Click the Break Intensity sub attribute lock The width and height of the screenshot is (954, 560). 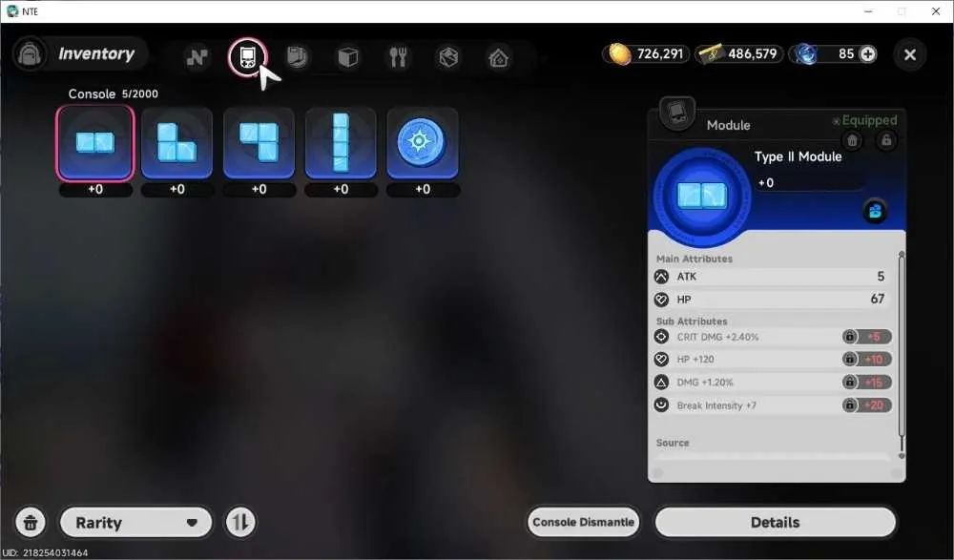click(x=849, y=404)
